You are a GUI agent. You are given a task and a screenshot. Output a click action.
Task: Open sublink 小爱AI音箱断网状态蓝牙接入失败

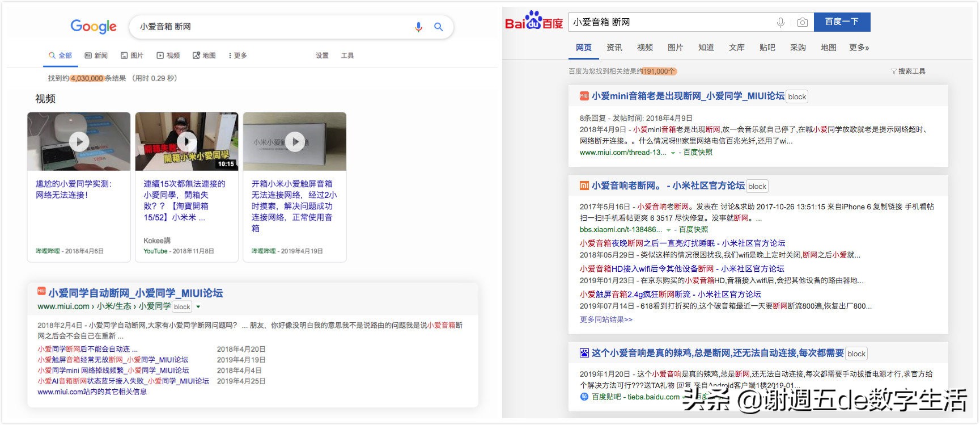(123, 381)
